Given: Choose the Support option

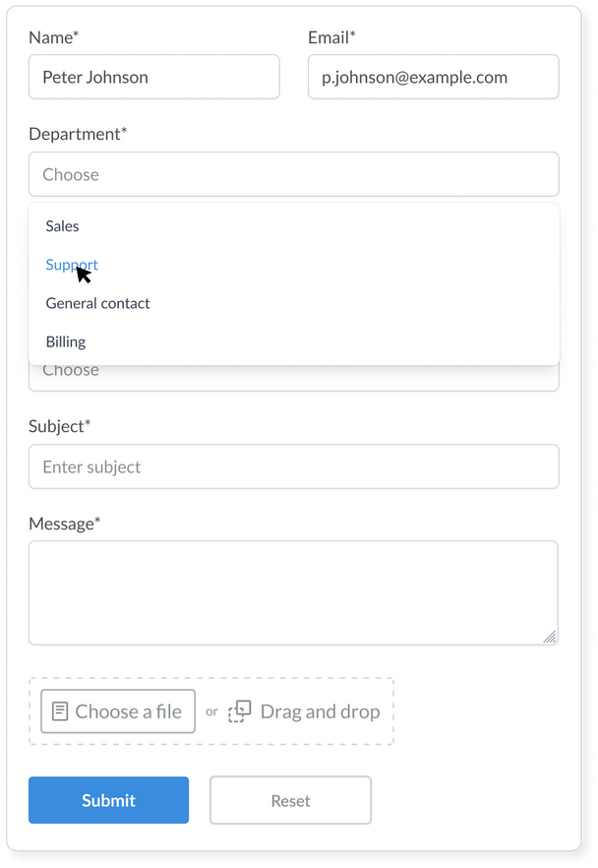Looking at the screenshot, I should (x=72, y=265).
